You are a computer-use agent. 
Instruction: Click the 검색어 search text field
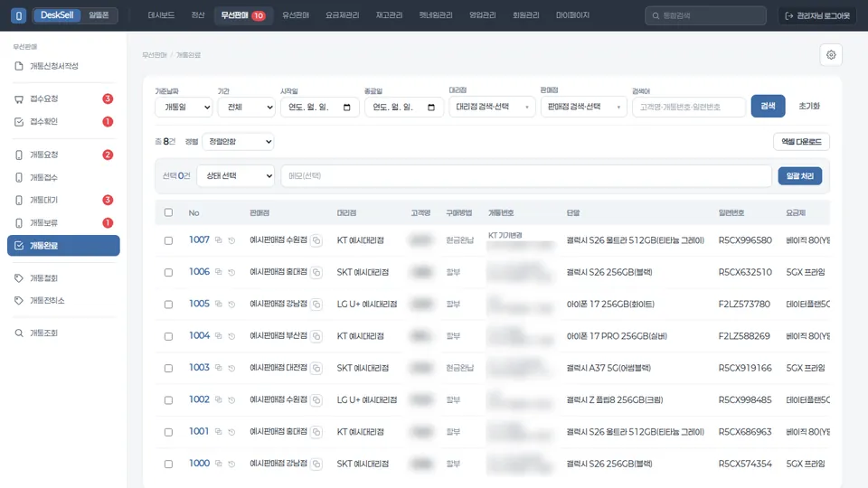[x=689, y=107]
